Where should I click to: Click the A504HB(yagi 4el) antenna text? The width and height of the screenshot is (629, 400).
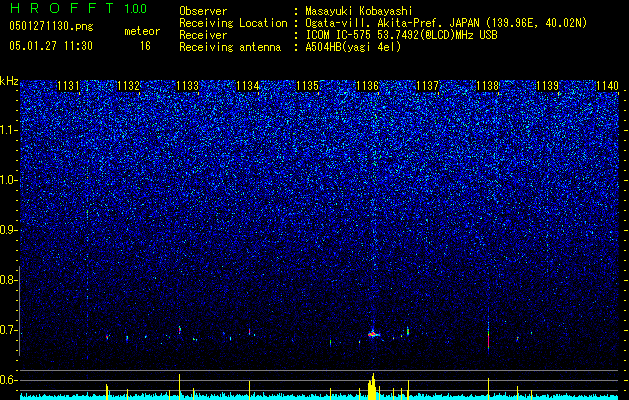(353, 47)
